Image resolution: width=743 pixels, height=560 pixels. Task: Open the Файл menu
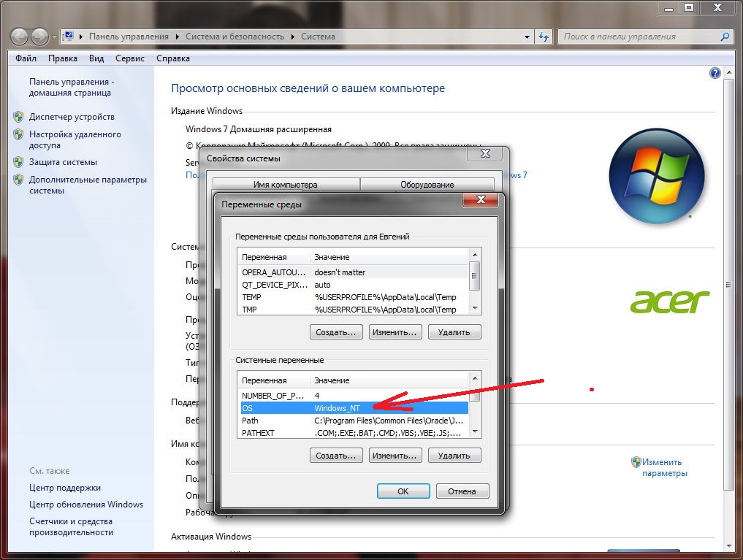[x=26, y=58]
